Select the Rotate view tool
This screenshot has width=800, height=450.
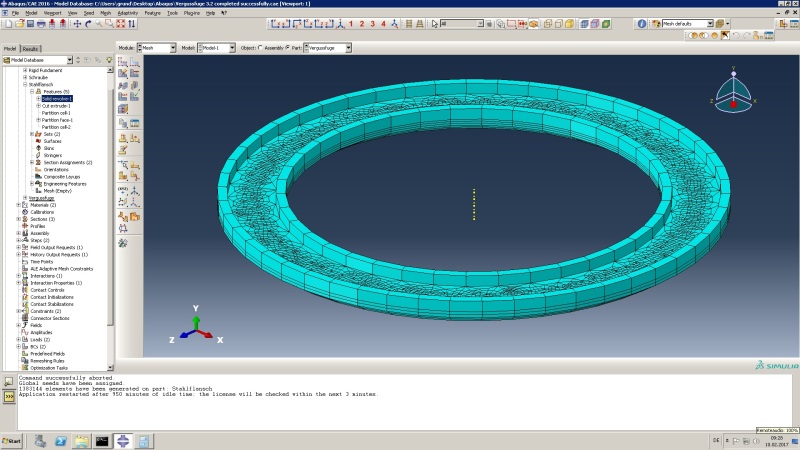pyautogui.click(x=88, y=24)
